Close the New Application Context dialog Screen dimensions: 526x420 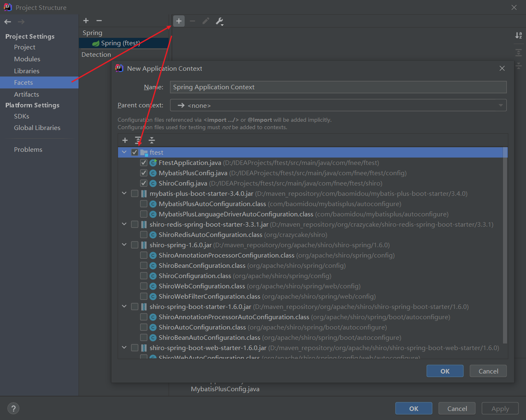point(502,68)
